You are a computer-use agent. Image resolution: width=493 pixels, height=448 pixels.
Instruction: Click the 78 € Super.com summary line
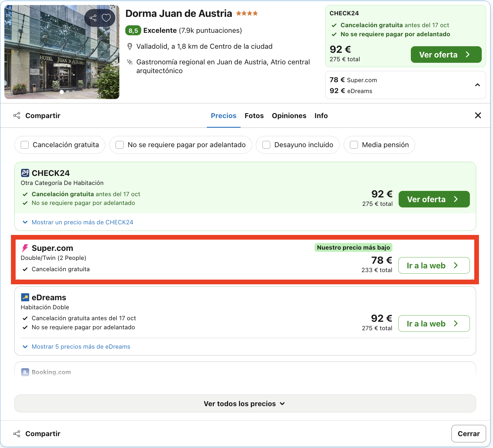[353, 80]
